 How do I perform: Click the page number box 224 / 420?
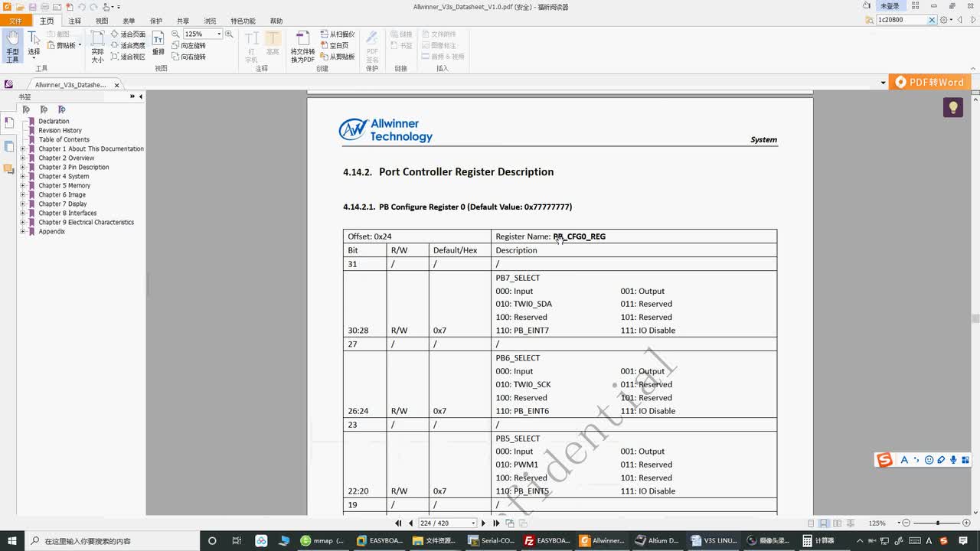click(x=447, y=523)
